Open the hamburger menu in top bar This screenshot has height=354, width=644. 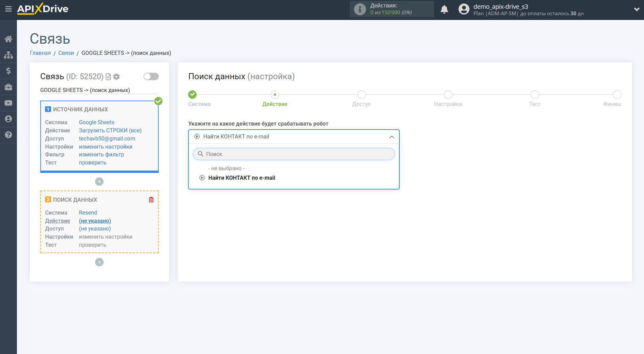click(x=8, y=9)
